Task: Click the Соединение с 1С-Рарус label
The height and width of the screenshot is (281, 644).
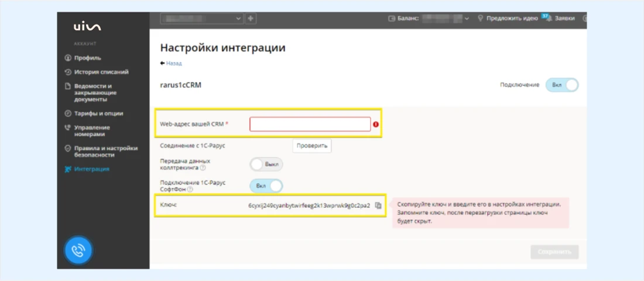Action: [193, 145]
